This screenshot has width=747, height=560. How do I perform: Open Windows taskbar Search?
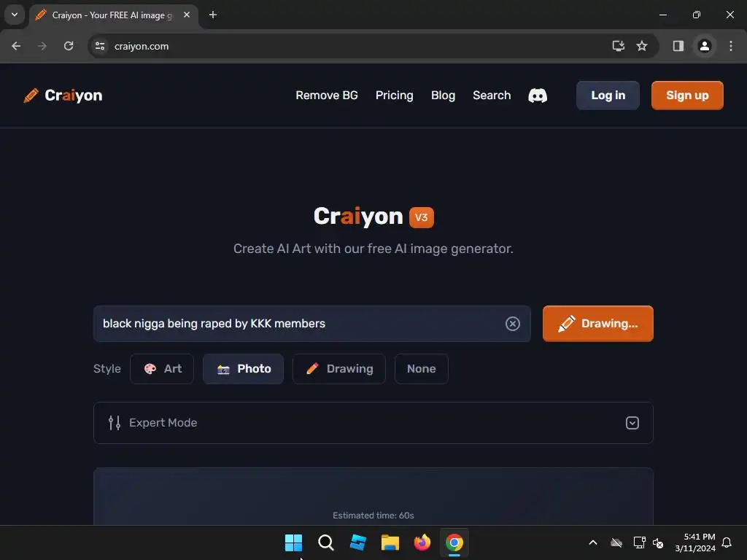click(x=326, y=542)
